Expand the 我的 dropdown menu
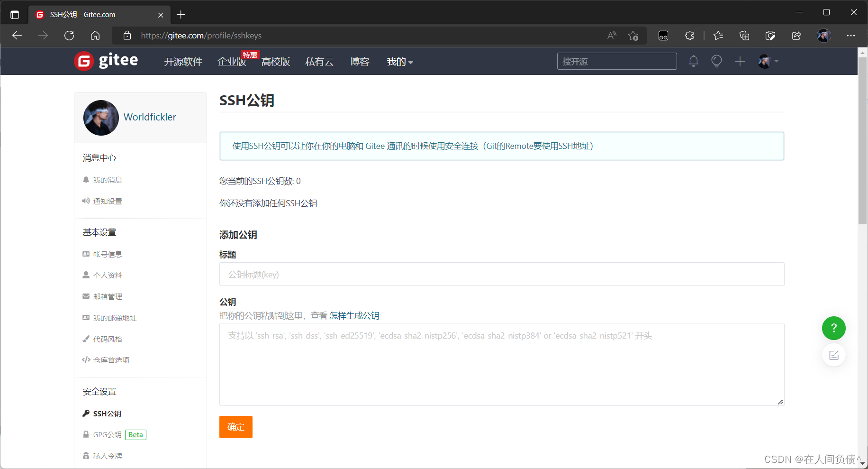This screenshot has height=469, width=868. coord(400,62)
